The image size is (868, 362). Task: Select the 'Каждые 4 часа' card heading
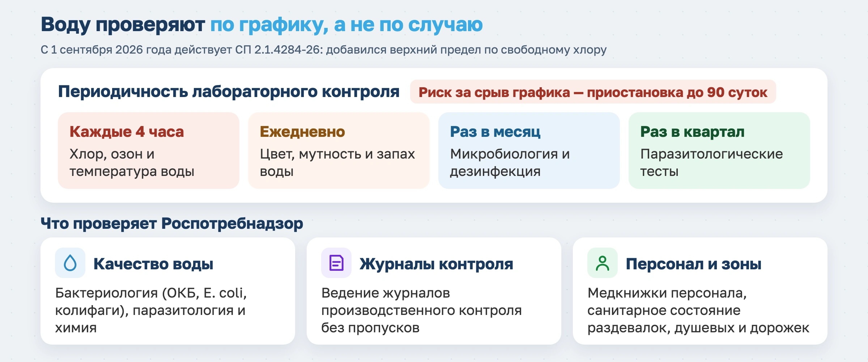click(127, 132)
